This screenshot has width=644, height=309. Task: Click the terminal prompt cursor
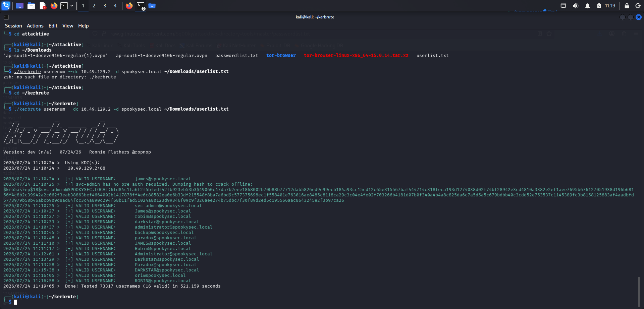click(x=15, y=302)
